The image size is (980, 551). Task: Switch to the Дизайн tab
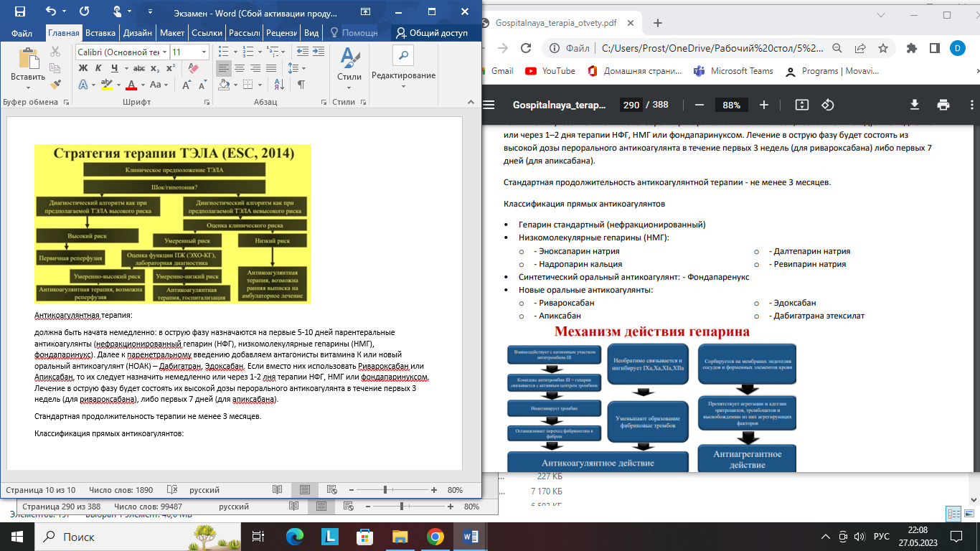137,33
